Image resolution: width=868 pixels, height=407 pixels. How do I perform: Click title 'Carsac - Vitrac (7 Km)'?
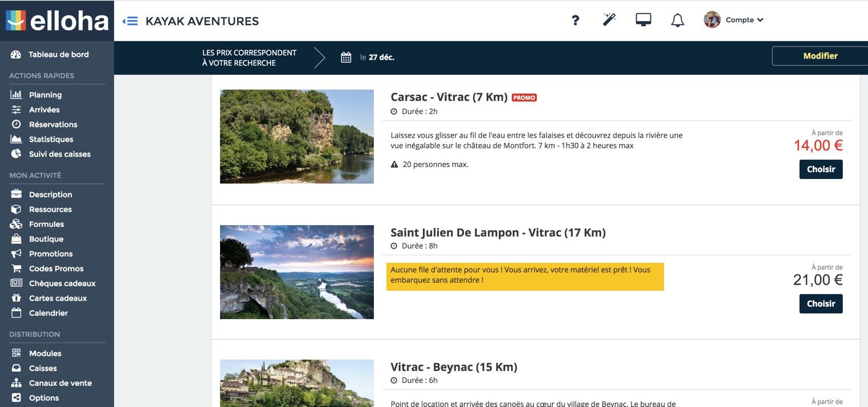tap(449, 97)
